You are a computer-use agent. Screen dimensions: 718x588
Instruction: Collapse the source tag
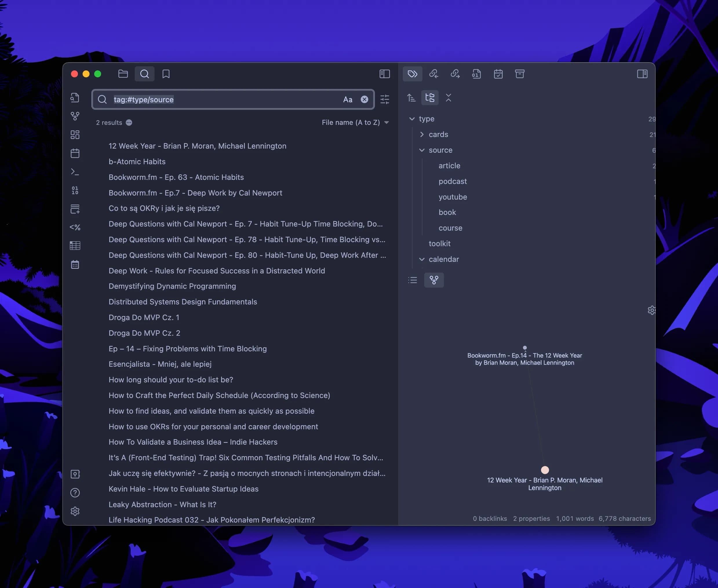[422, 150]
